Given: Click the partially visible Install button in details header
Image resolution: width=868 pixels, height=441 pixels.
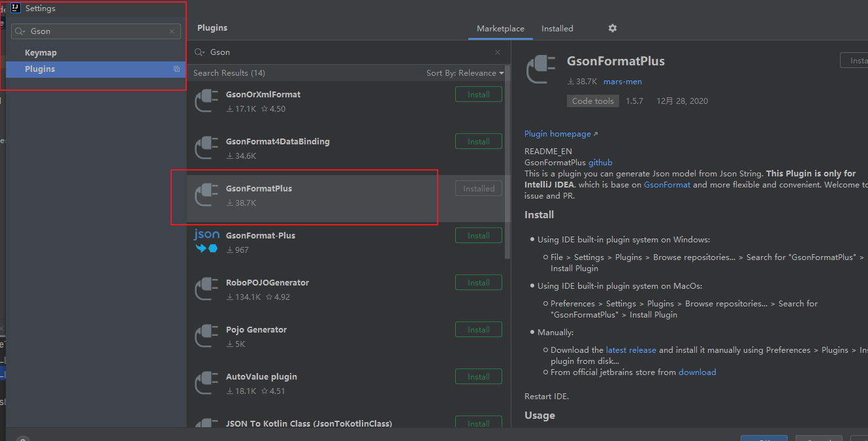Looking at the screenshot, I should click(x=854, y=60).
